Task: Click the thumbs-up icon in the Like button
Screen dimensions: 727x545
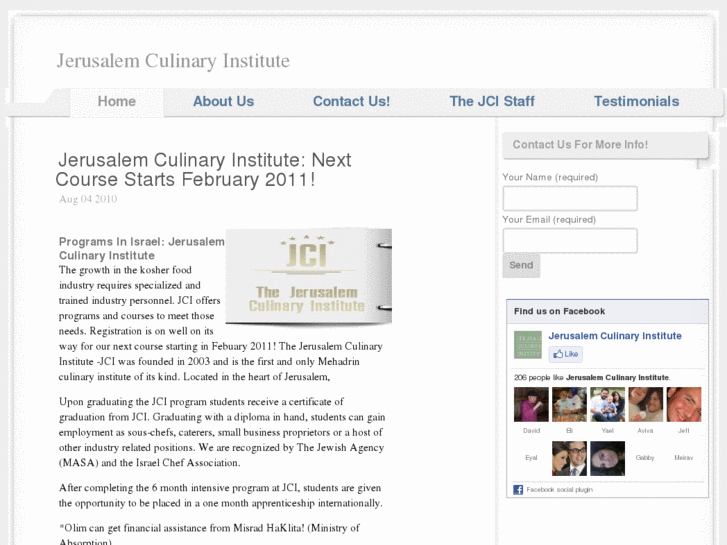Action: pos(558,354)
